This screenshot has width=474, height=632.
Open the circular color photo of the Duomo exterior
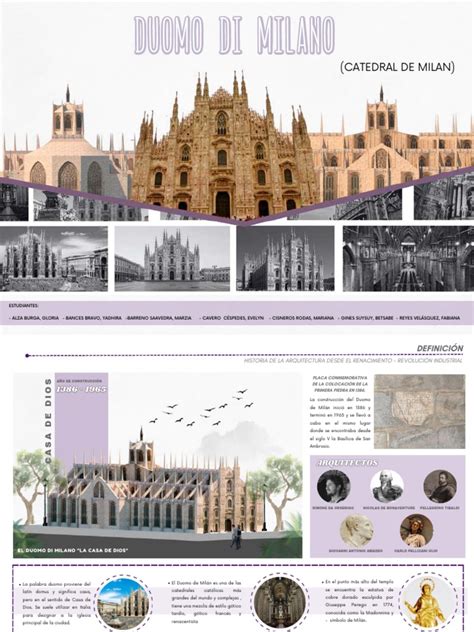123,603
